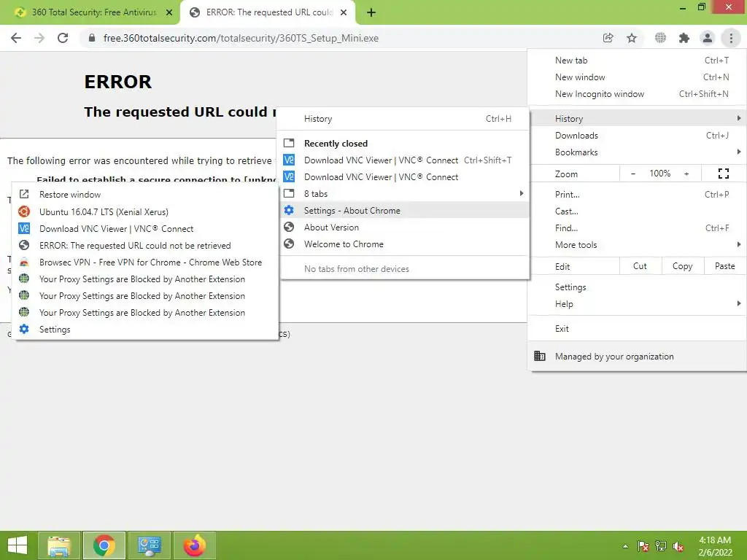Image resolution: width=747 pixels, height=560 pixels.
Task: Show hidden system tray icons
Action: 625,546
